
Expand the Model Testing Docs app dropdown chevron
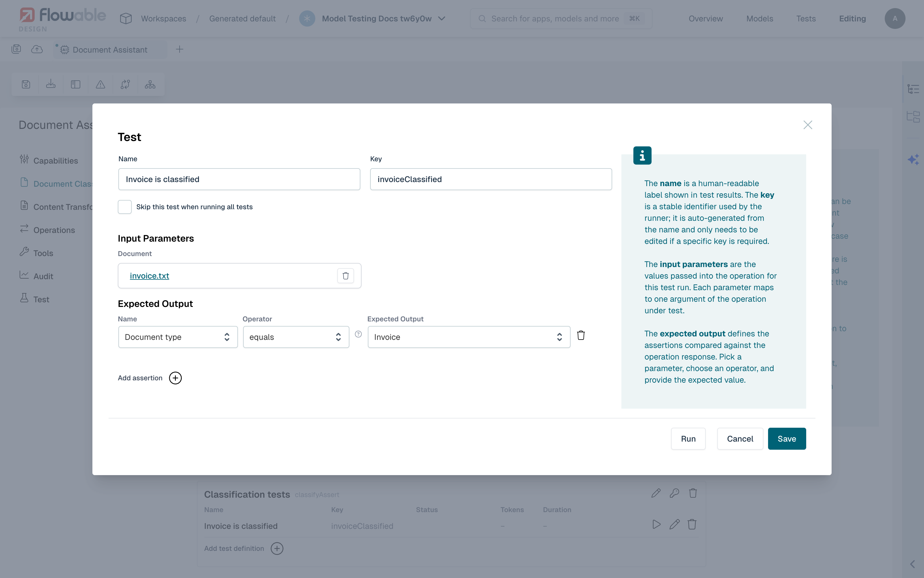pos(442,18)
